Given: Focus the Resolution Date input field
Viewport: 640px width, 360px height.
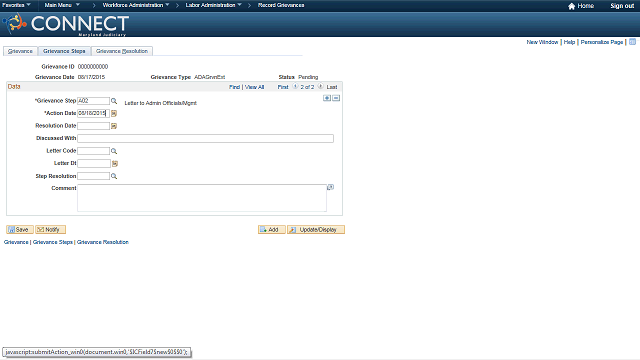Looking at the screenshot, I should click(x=93, y=126).
